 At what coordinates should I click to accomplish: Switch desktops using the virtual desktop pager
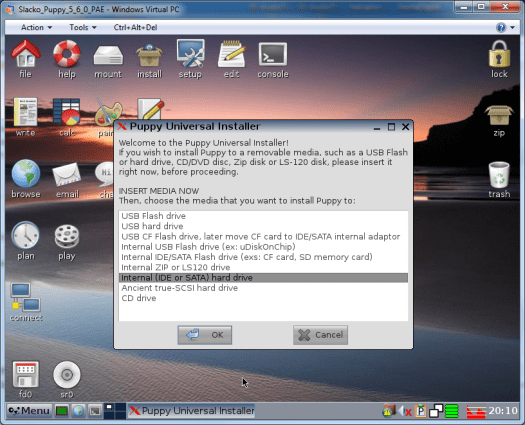pyautogui.click(x=115, y=411)
